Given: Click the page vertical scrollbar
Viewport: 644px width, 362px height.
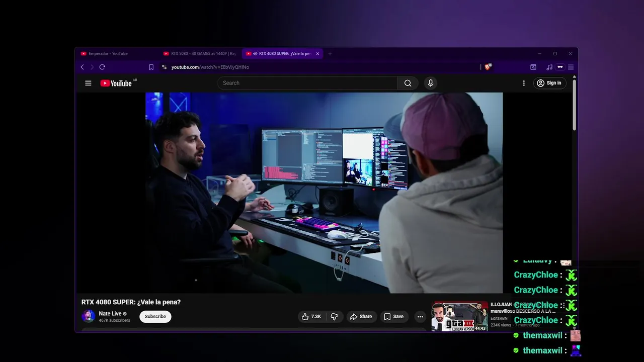Looking at the screenshot, I should click(x=574, y=106).
